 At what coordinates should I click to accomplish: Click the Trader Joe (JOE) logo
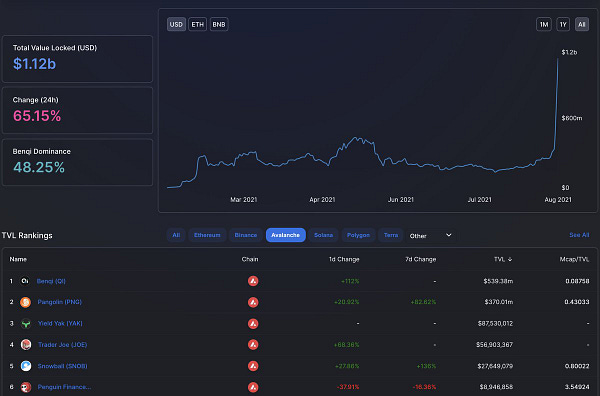26,345
